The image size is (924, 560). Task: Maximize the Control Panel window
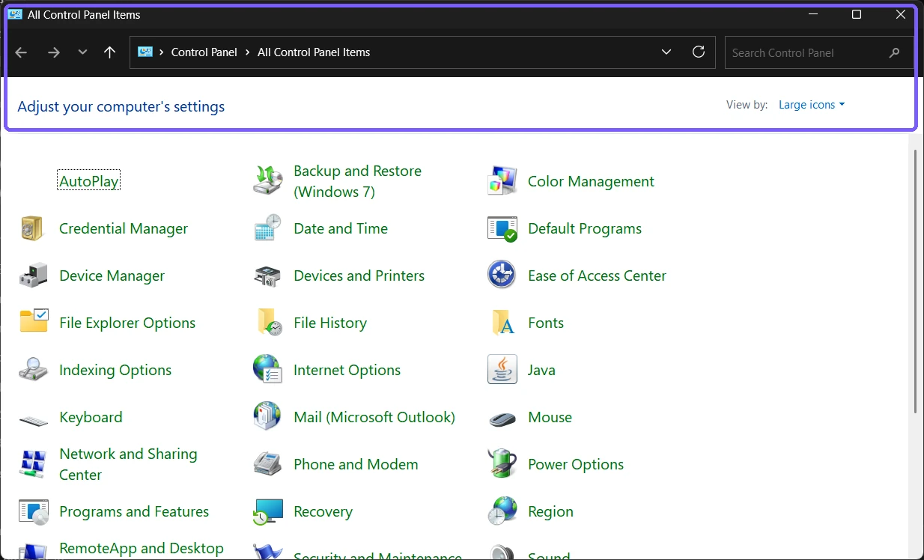tap(857, 14)
